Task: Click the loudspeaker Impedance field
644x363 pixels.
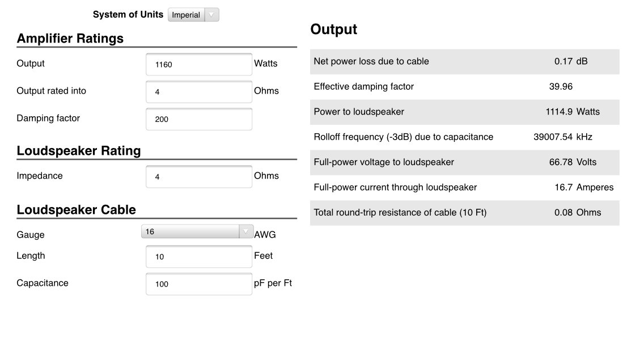Action: (199, 177)
